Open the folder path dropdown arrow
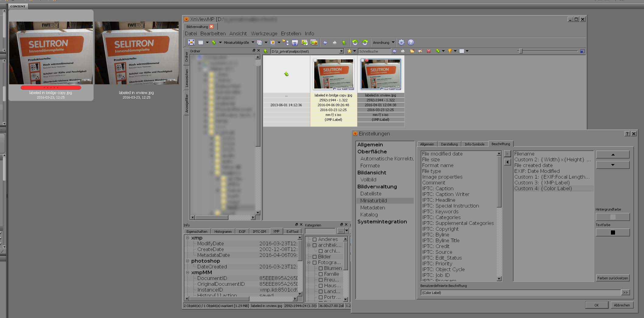644x318 pixels. pyautogui.click(x=341, y=51)
